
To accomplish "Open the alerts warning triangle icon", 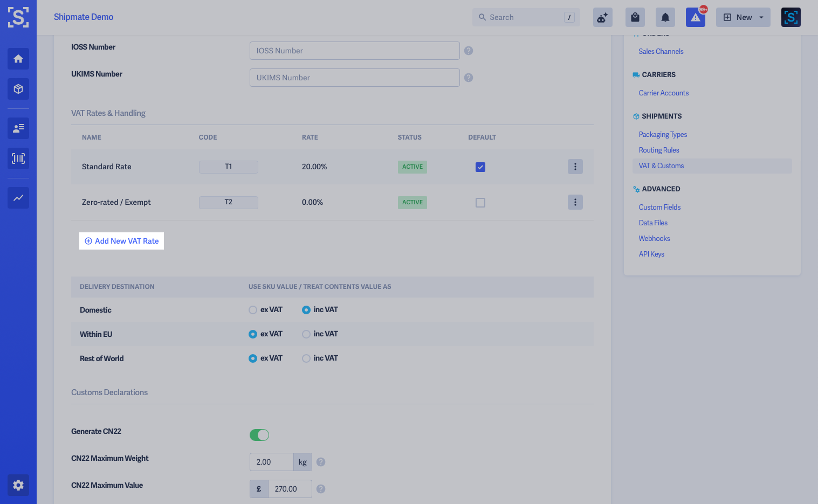I will pos(696,17).
